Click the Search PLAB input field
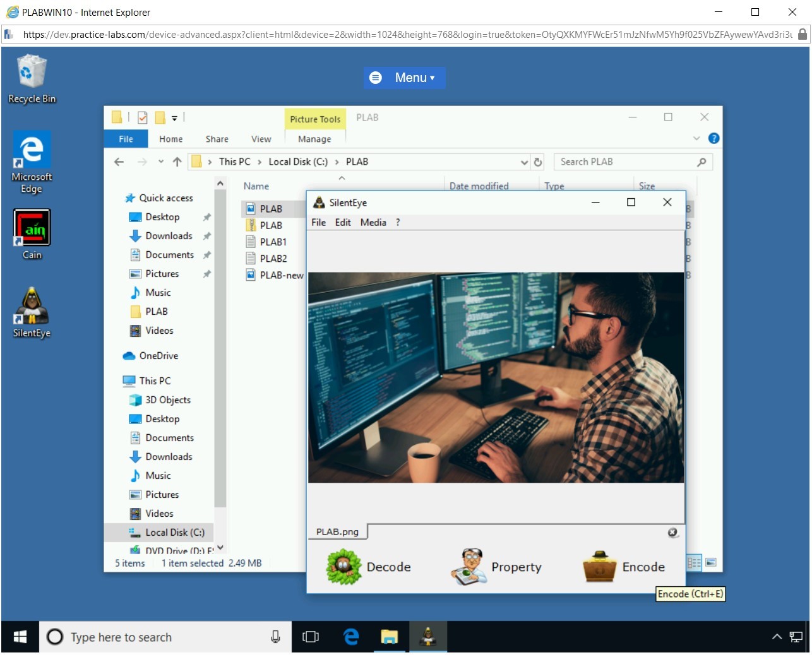 (625, 162)
